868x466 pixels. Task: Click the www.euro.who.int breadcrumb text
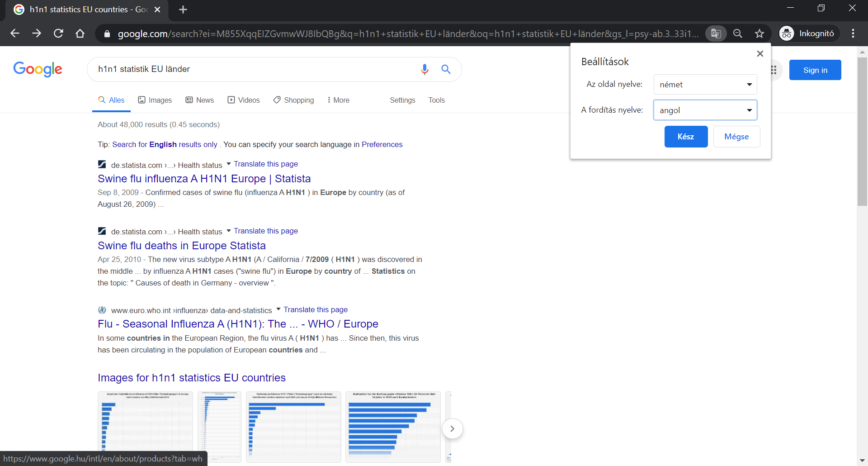[x=191, y=310]
